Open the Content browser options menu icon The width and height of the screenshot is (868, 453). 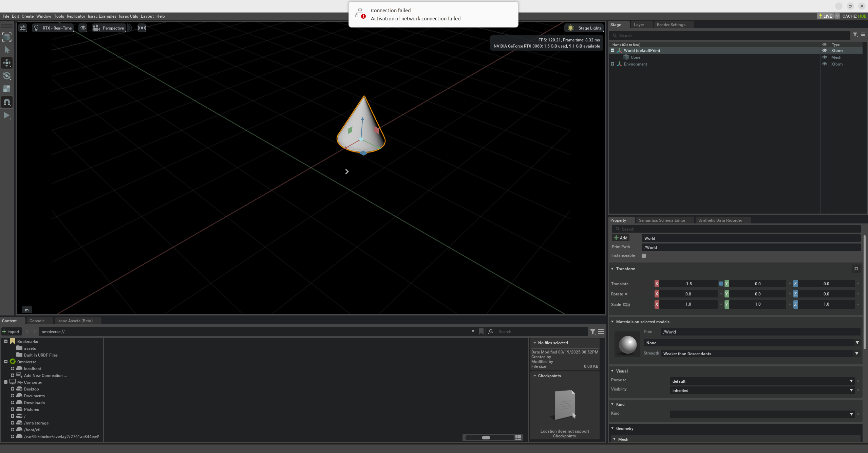pyautogui.click(x=601, y=332)
